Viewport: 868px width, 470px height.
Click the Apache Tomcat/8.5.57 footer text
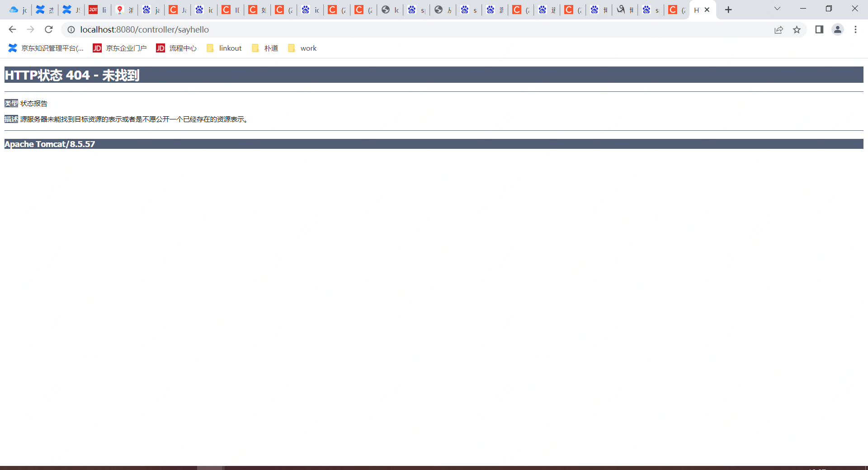[x=50, y=144]
